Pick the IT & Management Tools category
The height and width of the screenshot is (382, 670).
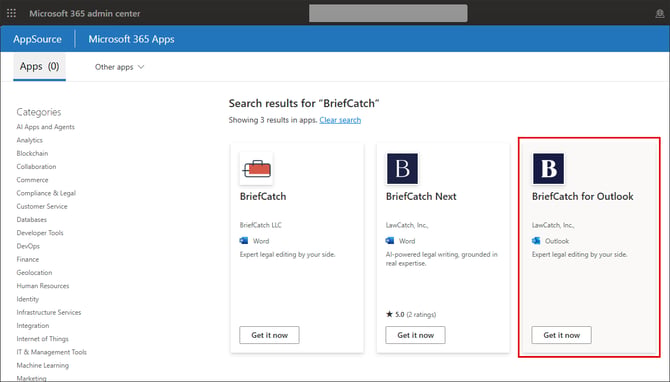[51, 352]
